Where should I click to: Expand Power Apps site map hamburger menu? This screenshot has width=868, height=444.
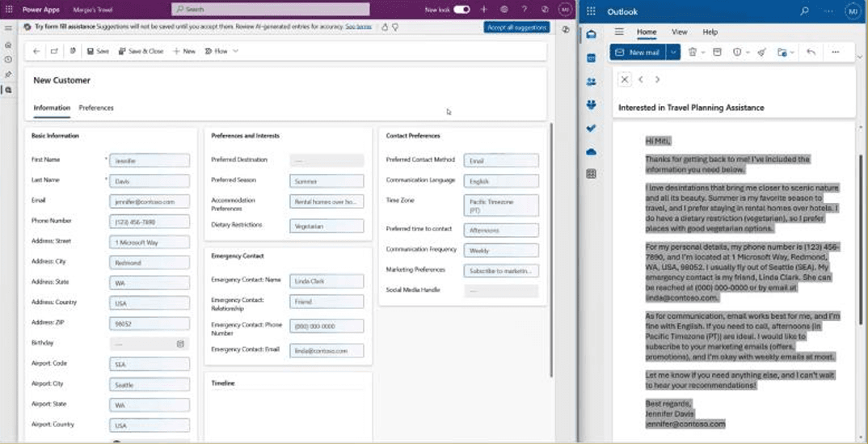8,27
